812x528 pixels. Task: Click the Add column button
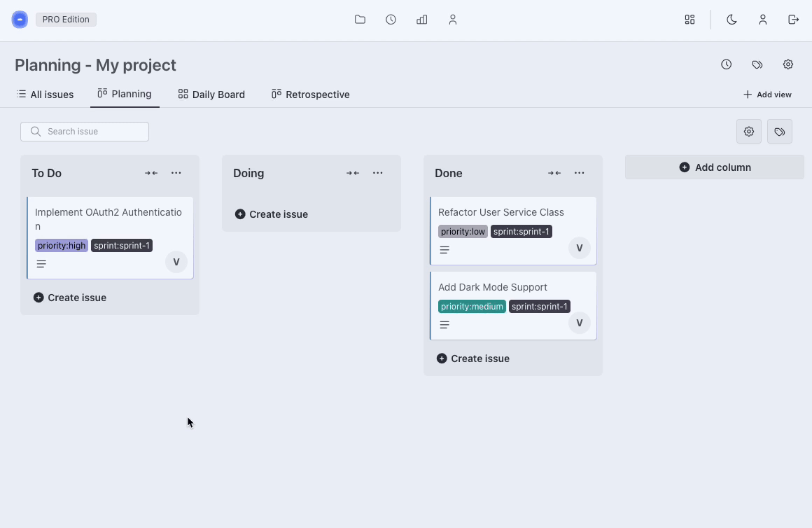pos(715,167)
